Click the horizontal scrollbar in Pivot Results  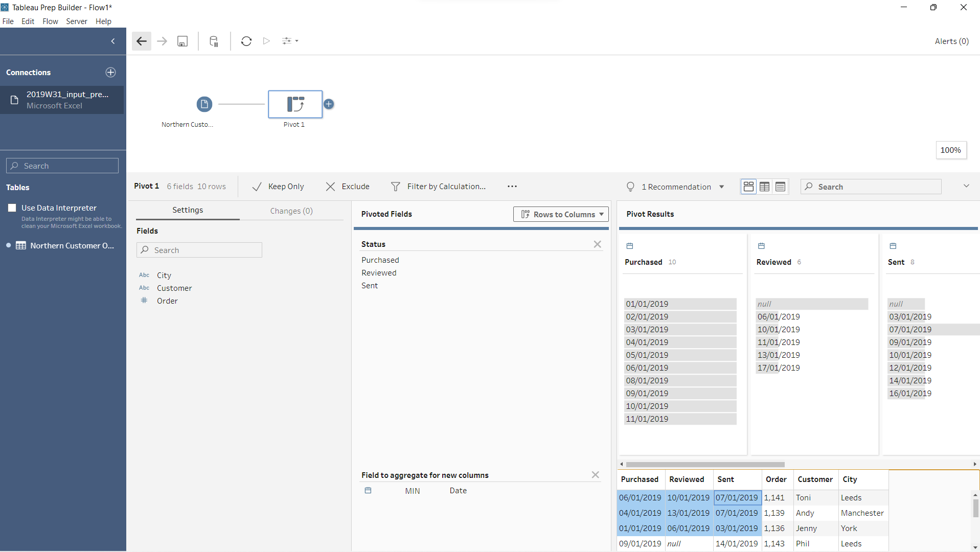point(705,465)
